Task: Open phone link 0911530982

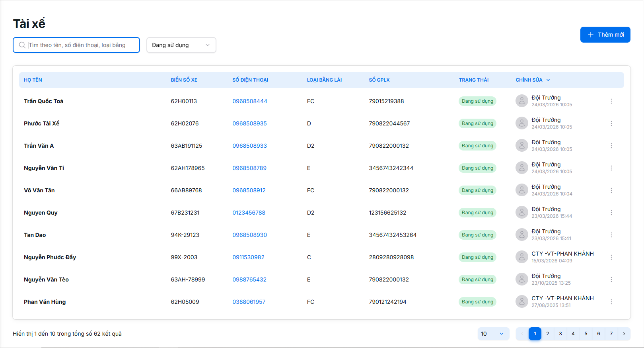Action: click(248, 257)
